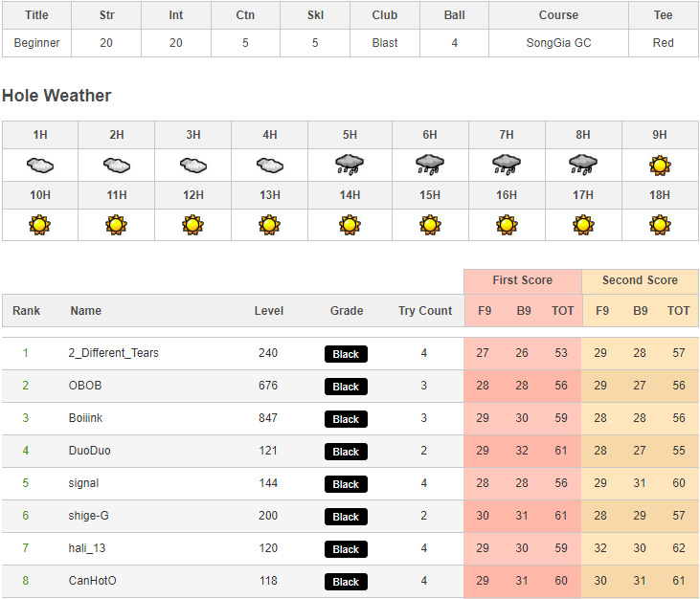Click the cloudy icon under 3H
This screenshot has width=700, height=599.
[193, 165]
